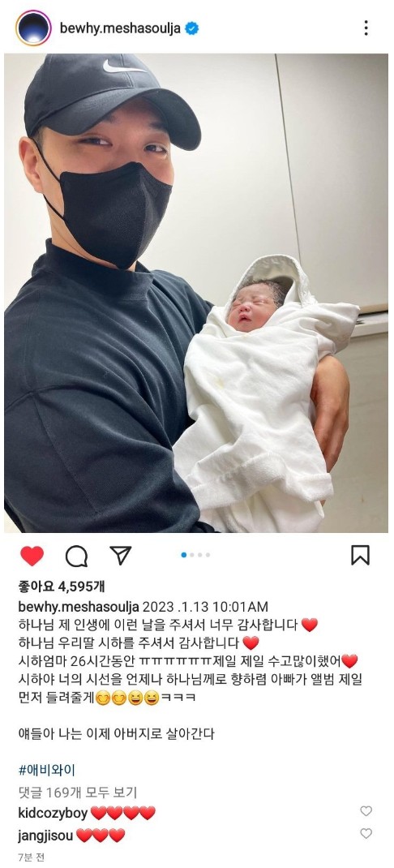Save post with the bookmark icon

(x=360, y=555)
